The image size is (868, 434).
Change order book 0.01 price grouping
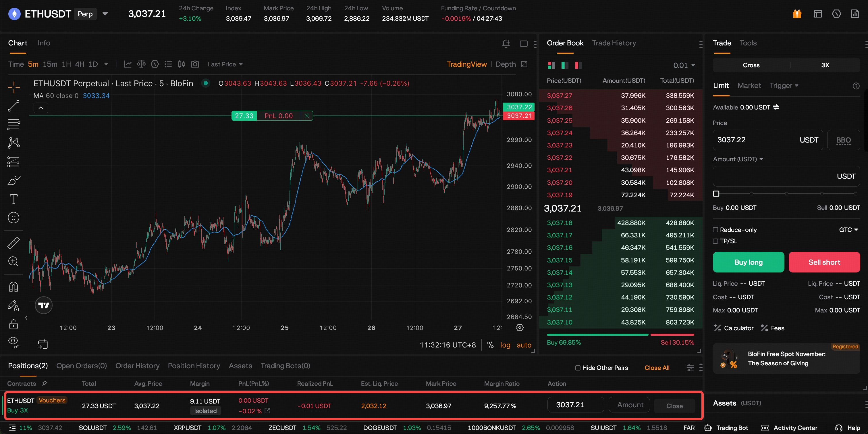684,66
